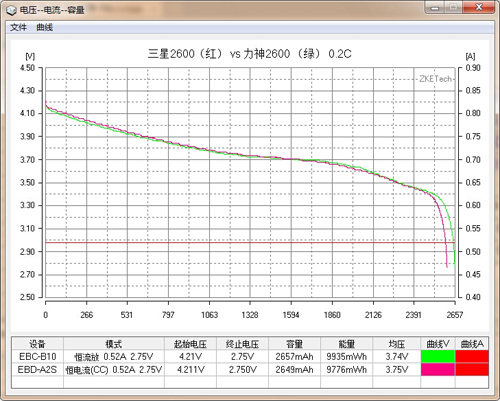Select the EBC-B10 device row
Screen dimensions: 500x401
pyautogui.click(x=250, y=356)
